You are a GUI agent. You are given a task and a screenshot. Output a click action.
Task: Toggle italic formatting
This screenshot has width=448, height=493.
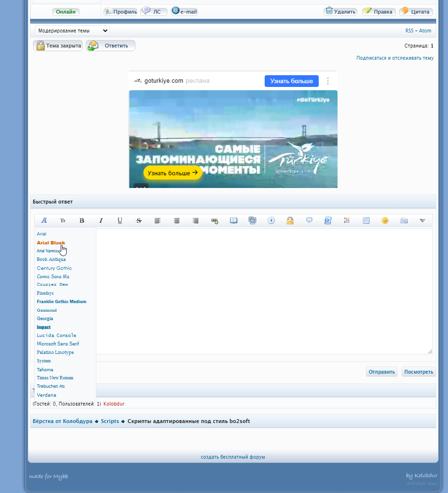tap(101, 220)
